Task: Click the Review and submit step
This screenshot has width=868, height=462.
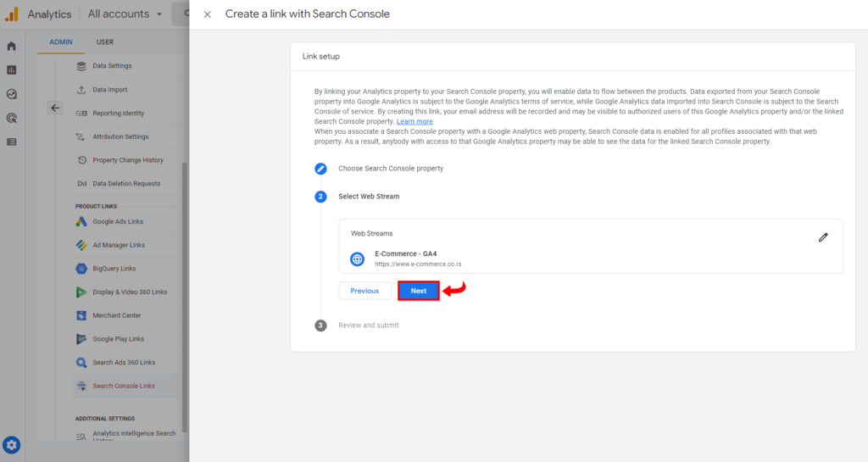Action: click(x=369, y=326)
